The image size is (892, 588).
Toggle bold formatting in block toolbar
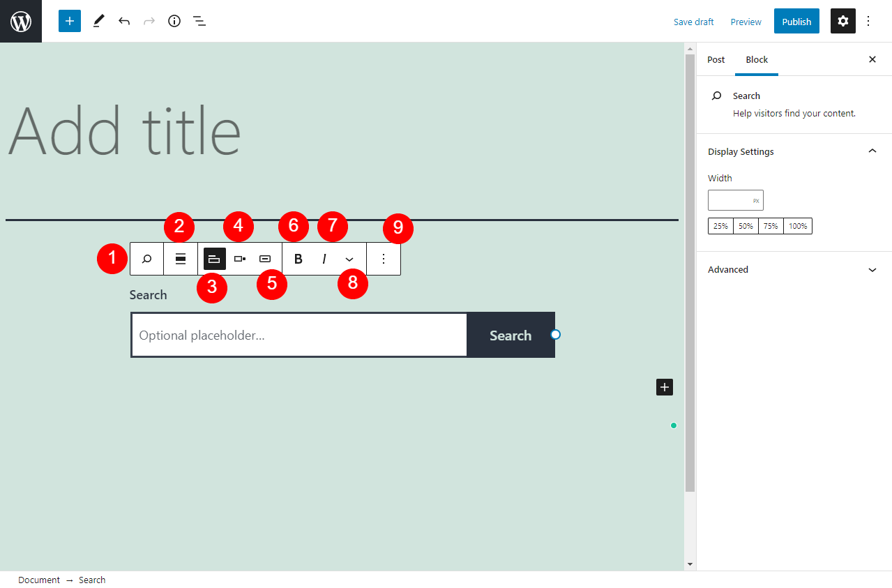[x=298, y=259]
